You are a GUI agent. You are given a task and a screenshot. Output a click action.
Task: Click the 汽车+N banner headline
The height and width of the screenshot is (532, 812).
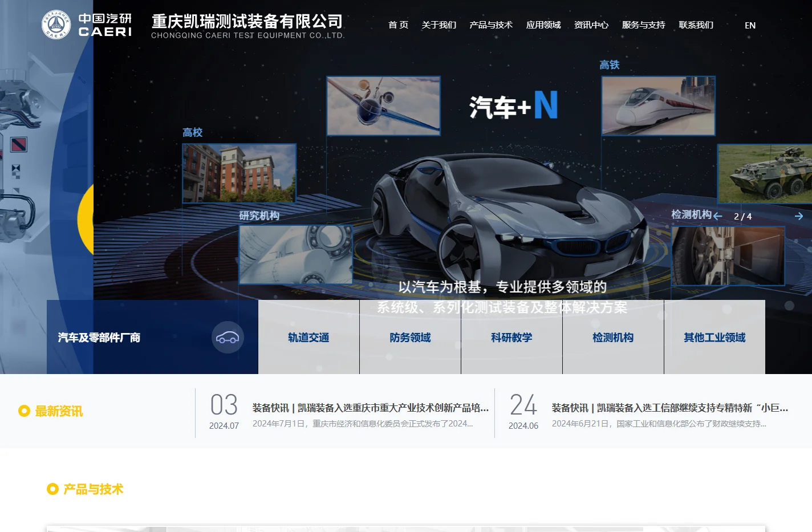tap(513, 105)
